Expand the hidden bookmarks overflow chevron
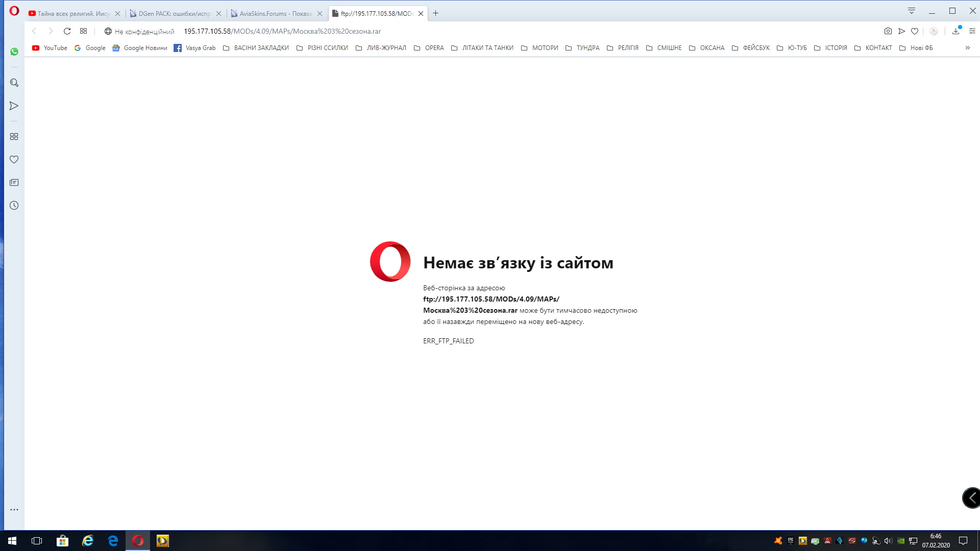The width and height of the screenshot is (980, 551). coord(967,48)
